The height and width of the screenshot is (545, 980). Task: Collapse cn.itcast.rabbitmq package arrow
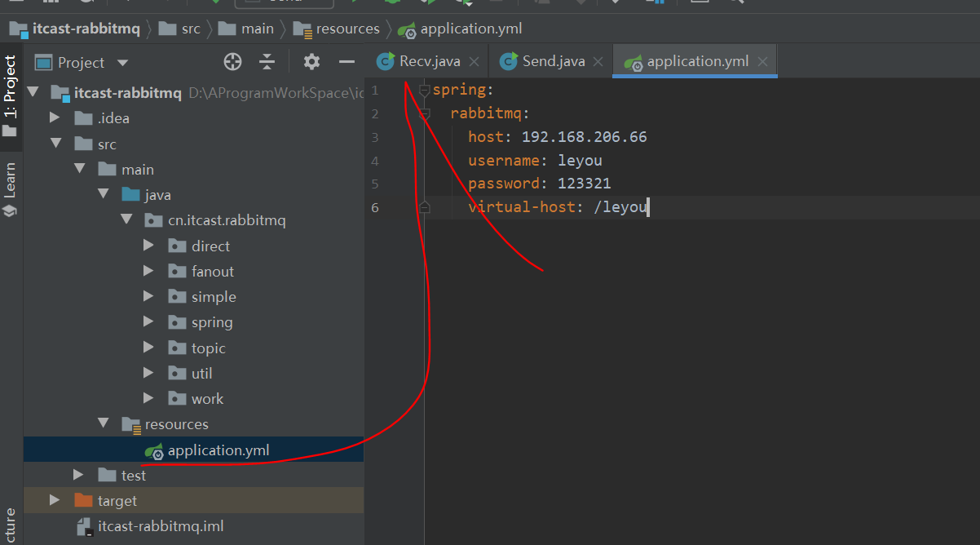[x=126, y=220]
